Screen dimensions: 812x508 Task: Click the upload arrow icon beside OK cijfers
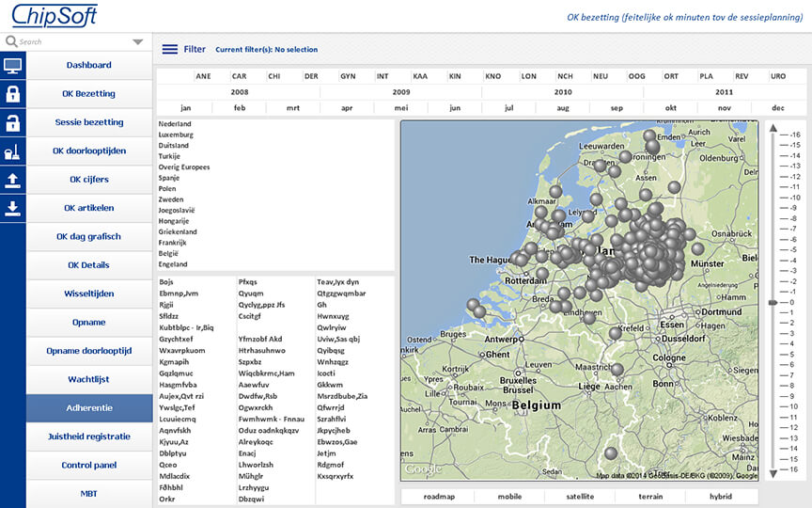tap(12, 180)
